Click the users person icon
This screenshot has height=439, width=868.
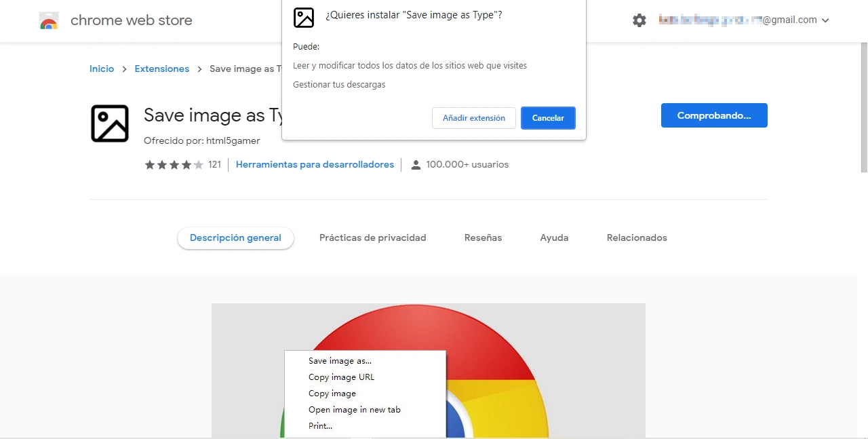[416, 165]
